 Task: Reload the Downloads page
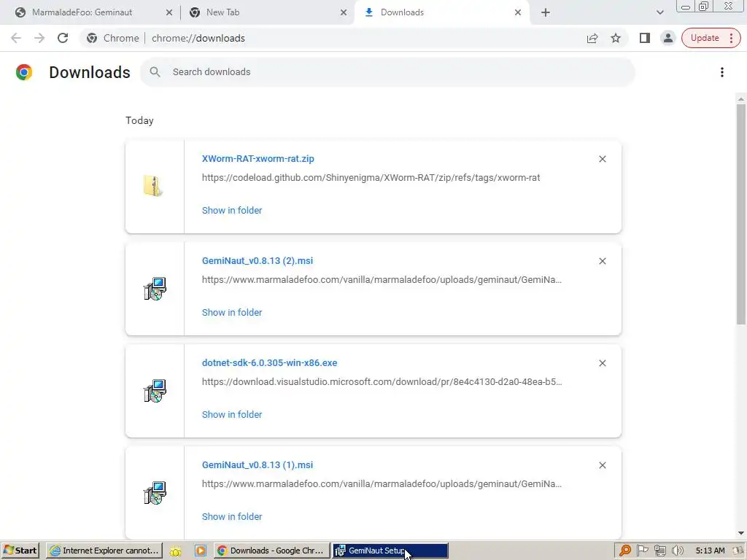pos(63,38)
